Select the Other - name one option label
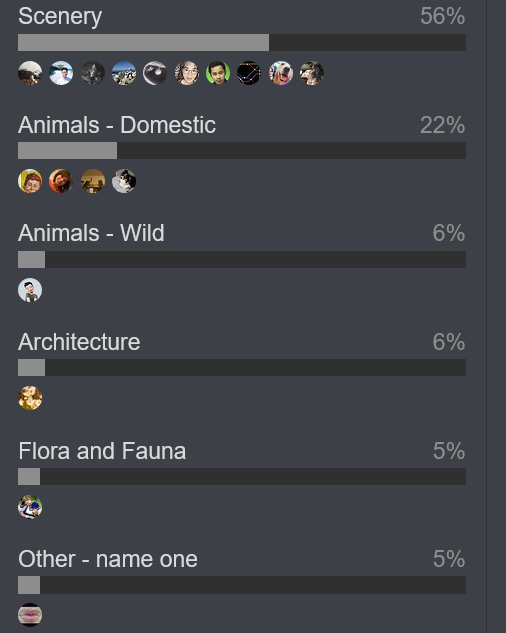Viewport: 506px width, 633px height. click(108, 559)
